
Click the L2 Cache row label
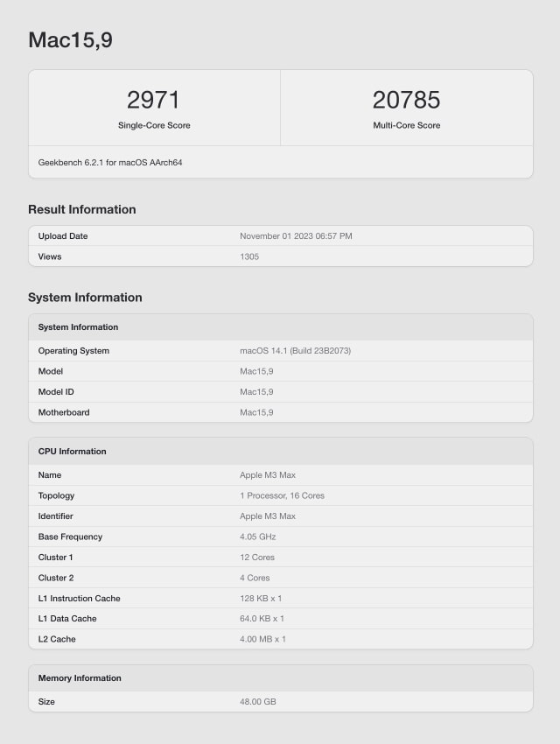coord(57,639)
